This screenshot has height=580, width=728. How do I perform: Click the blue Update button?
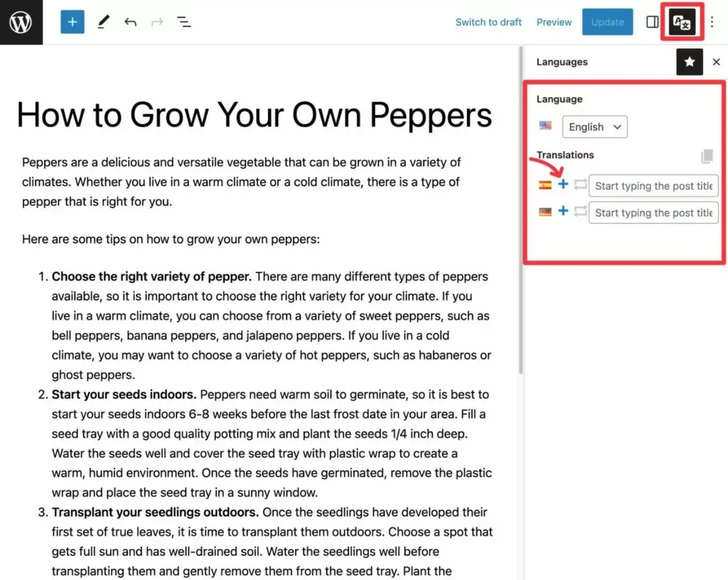click(x=607, y=22)
